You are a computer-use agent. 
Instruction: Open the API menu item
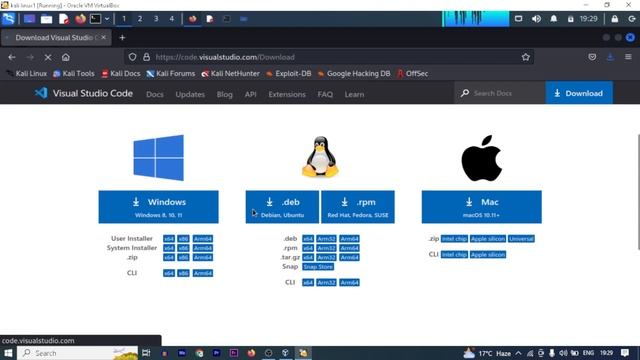point(251,94)
